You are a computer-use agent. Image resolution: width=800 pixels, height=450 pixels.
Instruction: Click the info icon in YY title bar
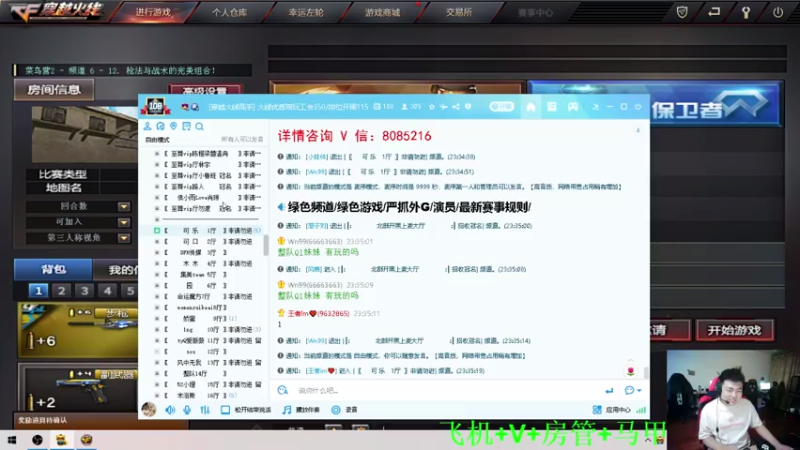coord(468,107)
